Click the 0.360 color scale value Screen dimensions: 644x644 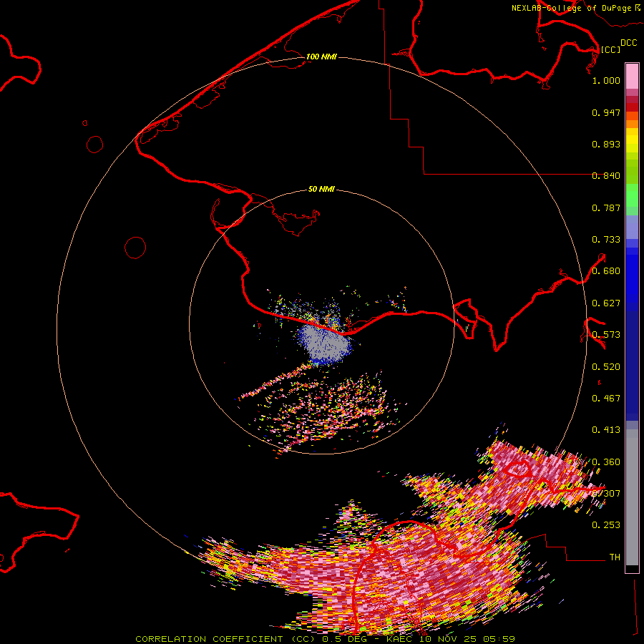(606, 462)
